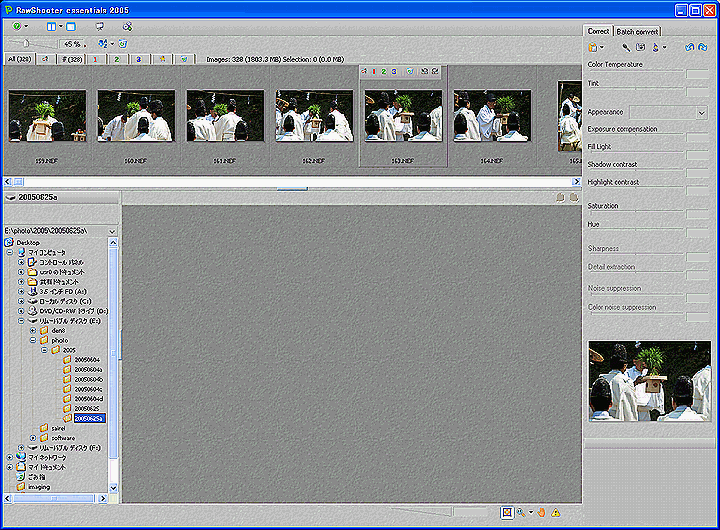Screen dimensions: 720x530
Task: Select thumbnail 161.NEF in the filmstrip
Action: click(225, 116)
